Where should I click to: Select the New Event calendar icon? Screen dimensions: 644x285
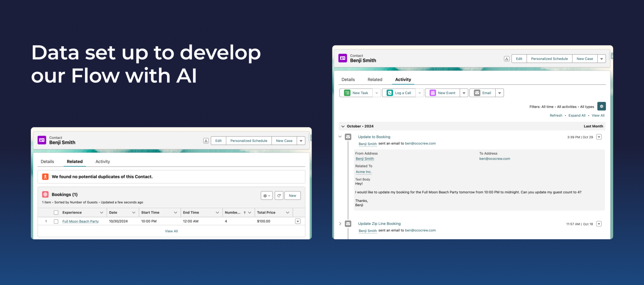coord(433,93)
